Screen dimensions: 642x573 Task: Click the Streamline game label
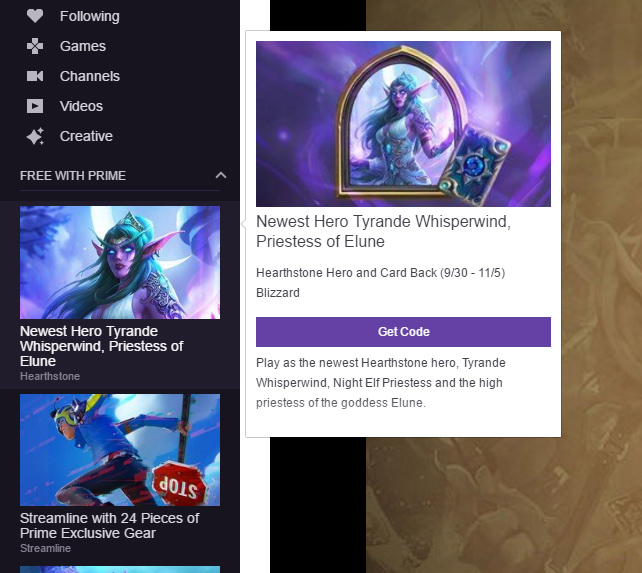click(45, 548)
